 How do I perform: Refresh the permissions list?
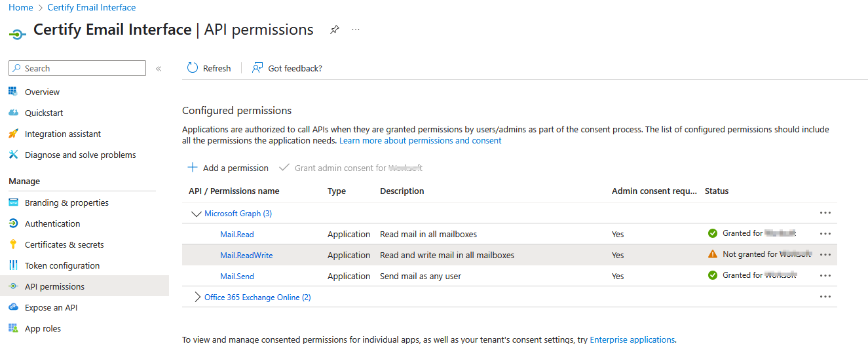point(209,68)
